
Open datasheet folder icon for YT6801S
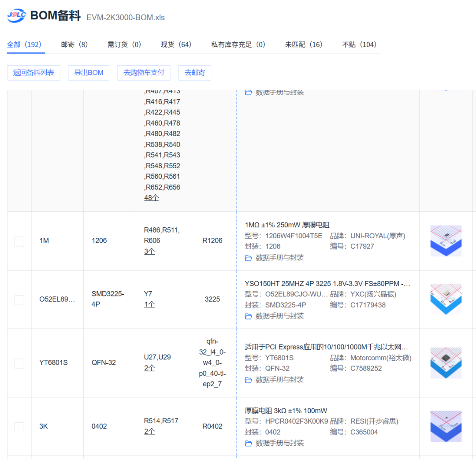(x=248, y=380)
